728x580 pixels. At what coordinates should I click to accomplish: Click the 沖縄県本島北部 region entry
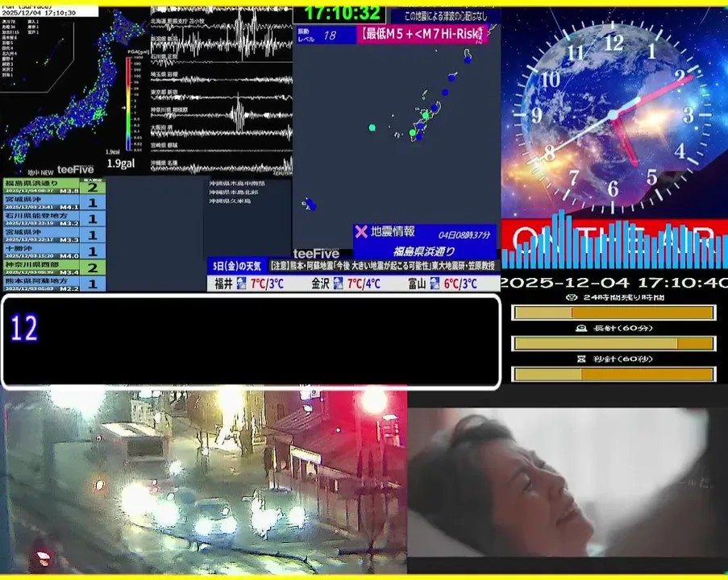pyautogui.click(x=234, y=192)
